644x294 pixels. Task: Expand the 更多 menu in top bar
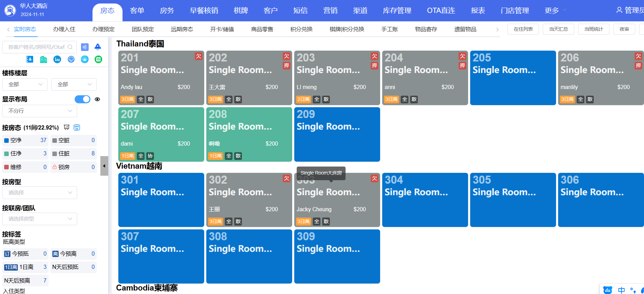tap(555, 10)
